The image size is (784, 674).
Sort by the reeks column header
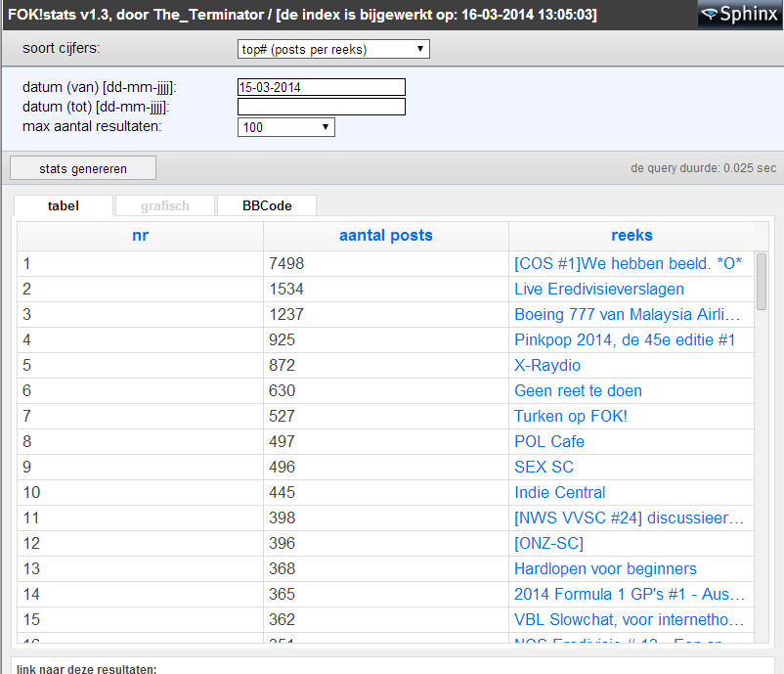632,235
